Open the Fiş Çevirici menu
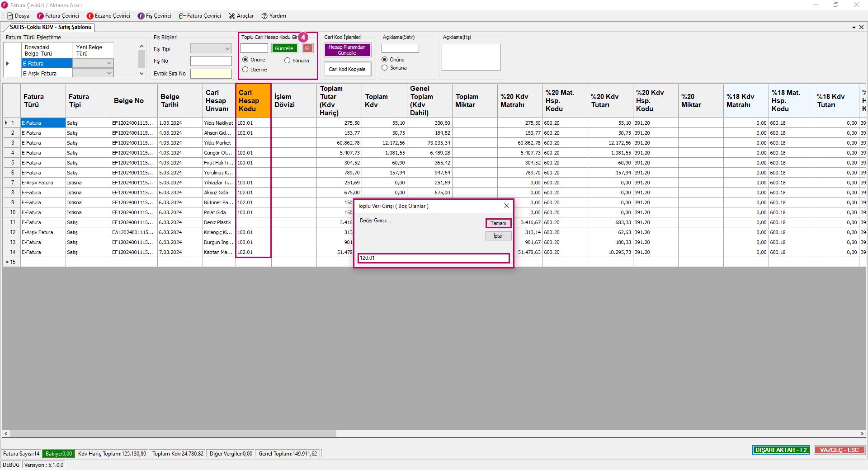Image resolution: width=868 pixels, height=470 pixels. [x=155, y=16]
